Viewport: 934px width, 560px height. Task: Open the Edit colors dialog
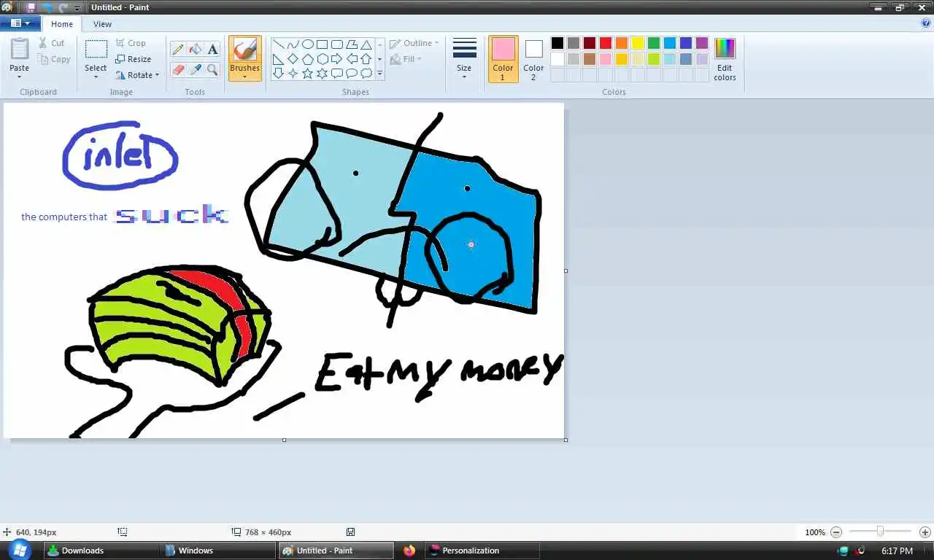(725, 59)
